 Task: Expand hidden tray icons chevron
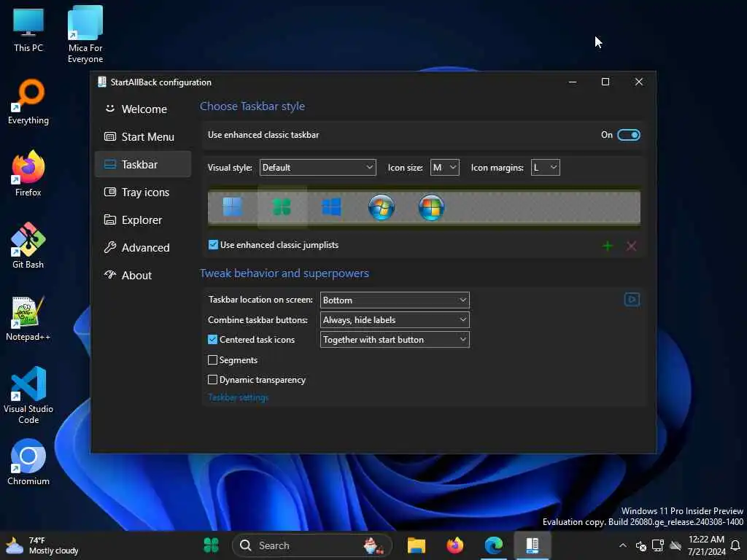(623, 545)
